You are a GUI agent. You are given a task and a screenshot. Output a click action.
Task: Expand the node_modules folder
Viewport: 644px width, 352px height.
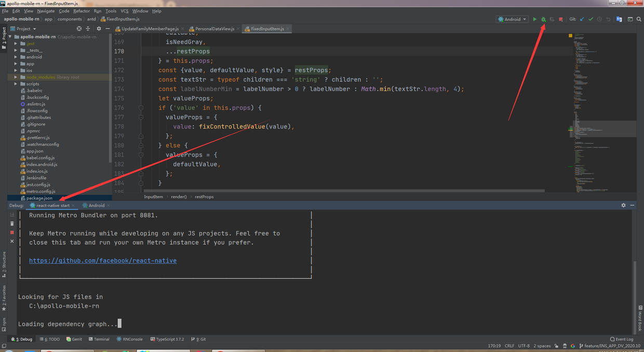(x=16, y=77)
